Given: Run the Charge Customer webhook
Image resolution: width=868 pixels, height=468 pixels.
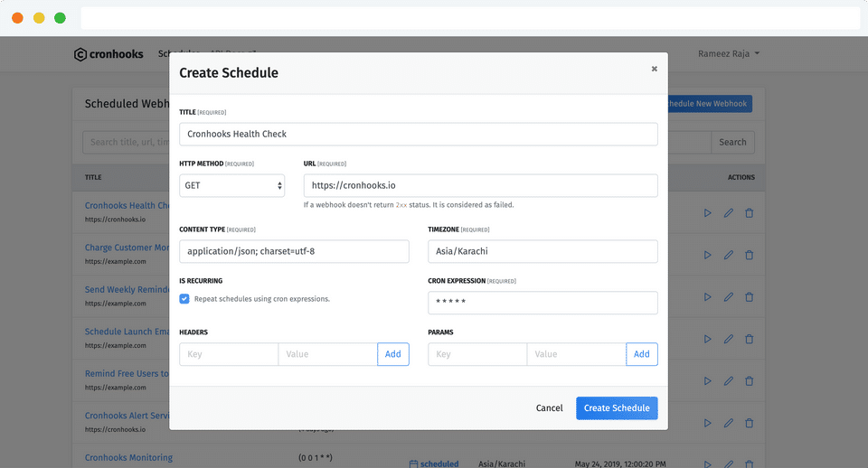Looking at the screenshot, I should click(707, 255).
